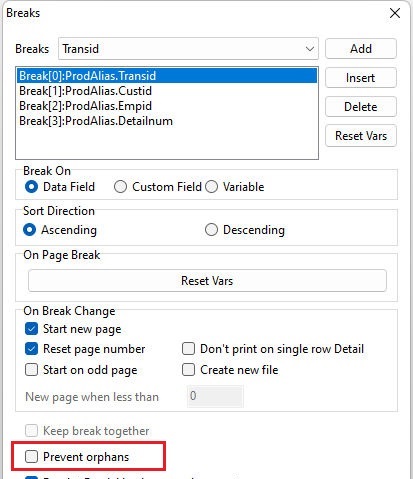Select Break[2]:ProdAlias.Empid in list

pyautogui.click(x=85, y=106)
